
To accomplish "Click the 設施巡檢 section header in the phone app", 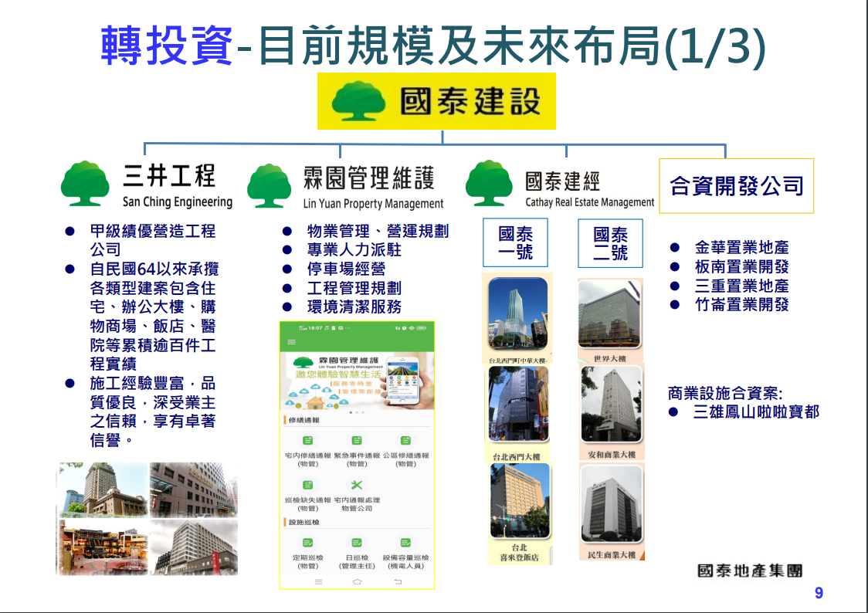I will [304, 522].
